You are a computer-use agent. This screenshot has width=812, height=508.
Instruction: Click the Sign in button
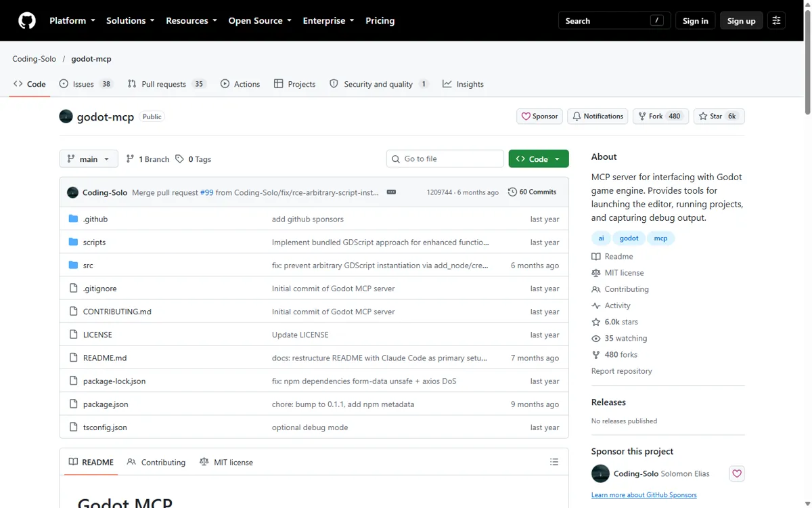[x=696, y=21]
